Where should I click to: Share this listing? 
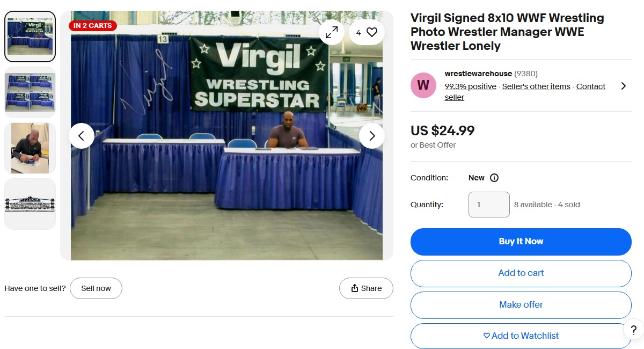pos(366,288)
